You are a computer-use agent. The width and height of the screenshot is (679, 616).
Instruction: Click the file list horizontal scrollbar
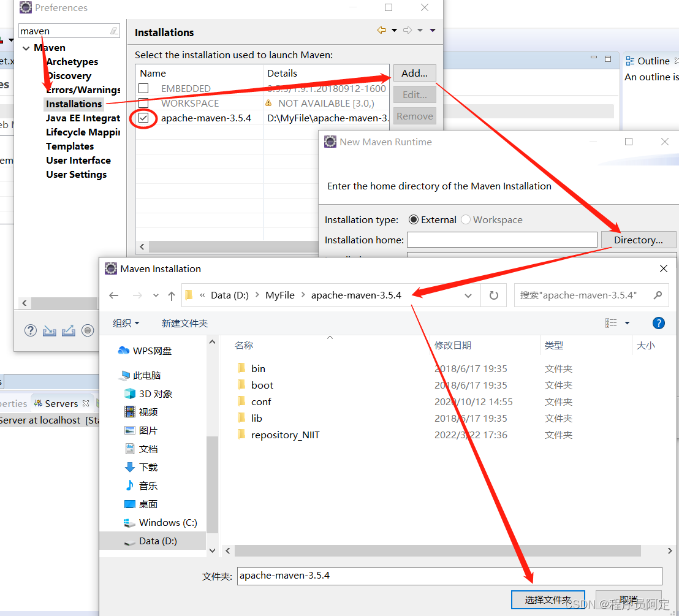(x=438, y=550)
